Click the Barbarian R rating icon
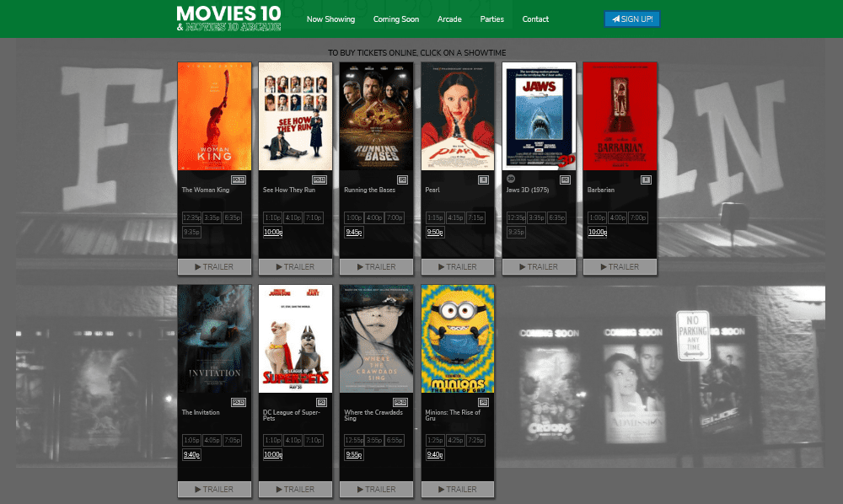The height and width of the screenshot is (504, 843). [647, 180]
